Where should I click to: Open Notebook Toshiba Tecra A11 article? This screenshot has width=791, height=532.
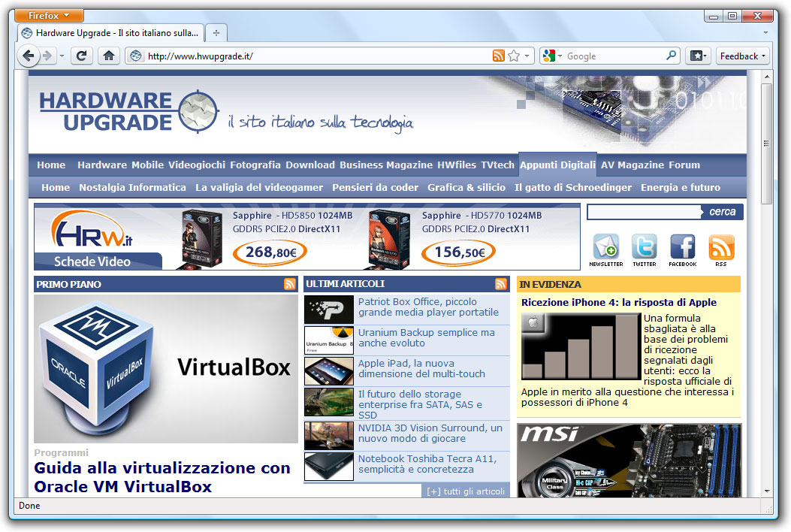pos(427,464)
